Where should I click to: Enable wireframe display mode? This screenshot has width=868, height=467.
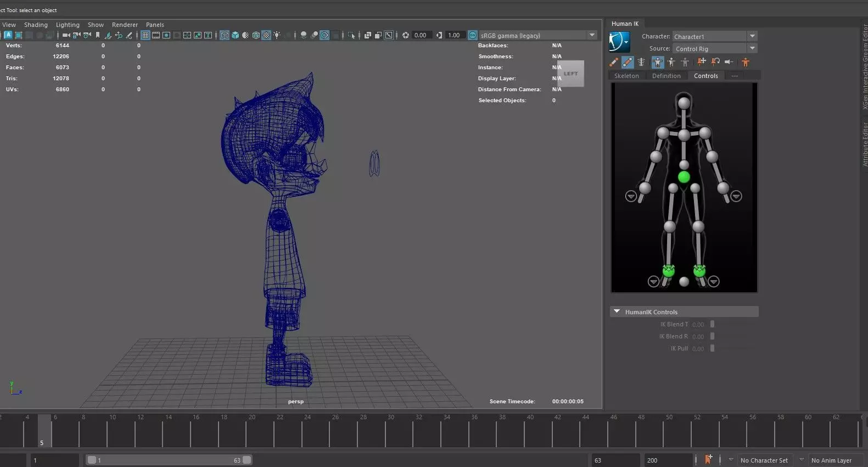[225, 35]
